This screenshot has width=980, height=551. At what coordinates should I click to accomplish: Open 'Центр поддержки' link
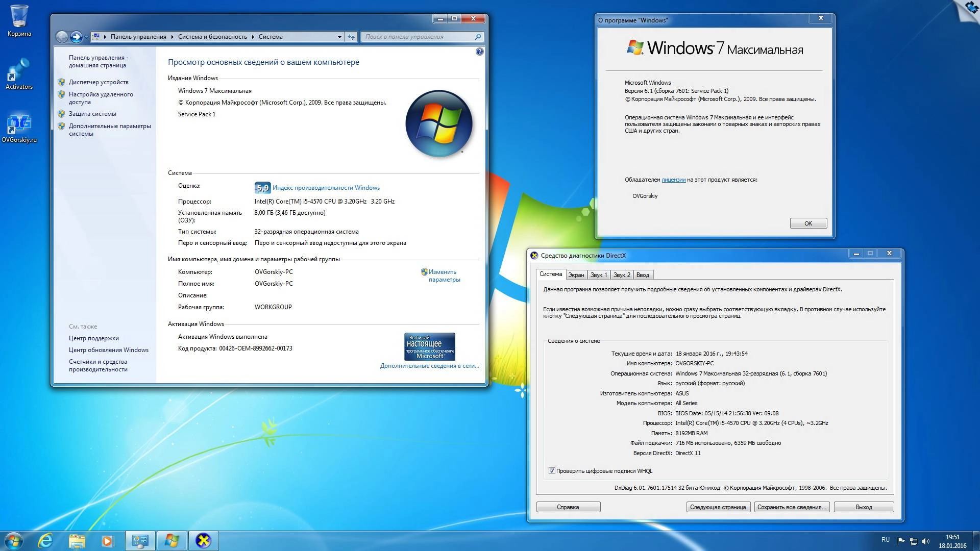(94, 338)
